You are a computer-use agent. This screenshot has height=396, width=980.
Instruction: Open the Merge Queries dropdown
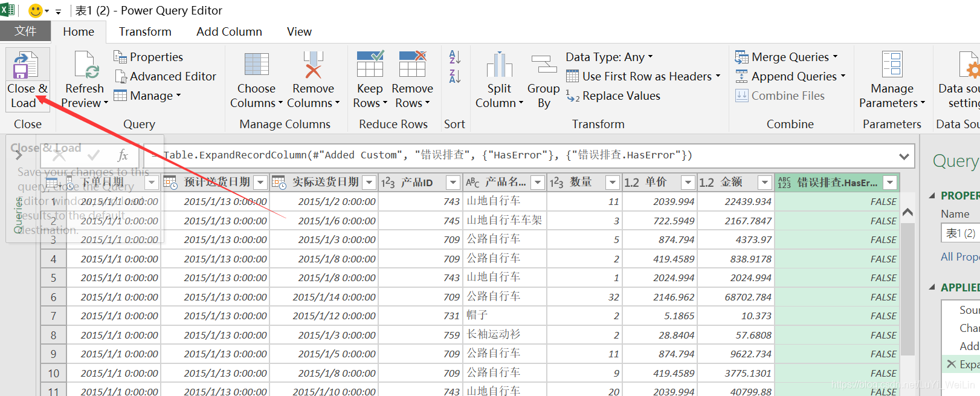pos(787,57)
